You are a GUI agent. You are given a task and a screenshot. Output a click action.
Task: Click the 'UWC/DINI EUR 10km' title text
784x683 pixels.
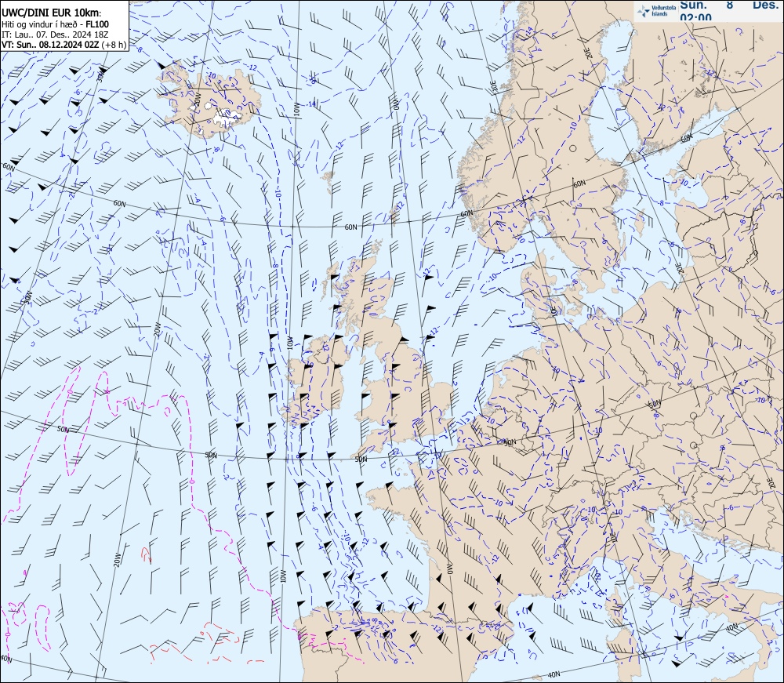(51, 13)
